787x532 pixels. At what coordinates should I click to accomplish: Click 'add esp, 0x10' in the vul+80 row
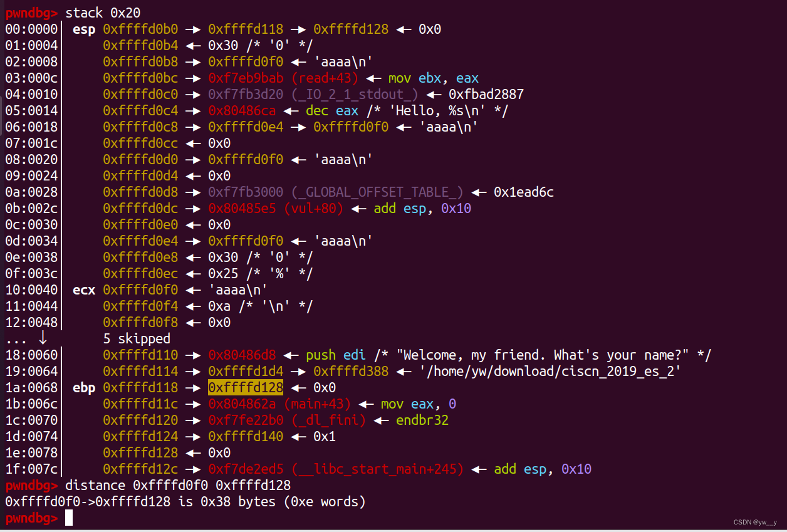click(x=422, y=209)
